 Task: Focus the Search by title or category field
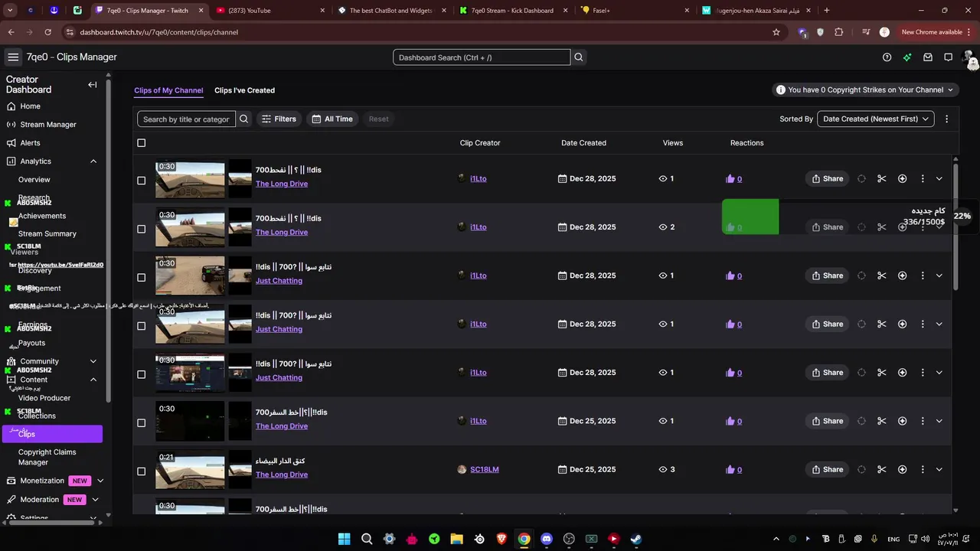pyautogui.click(x=186, y=119)
